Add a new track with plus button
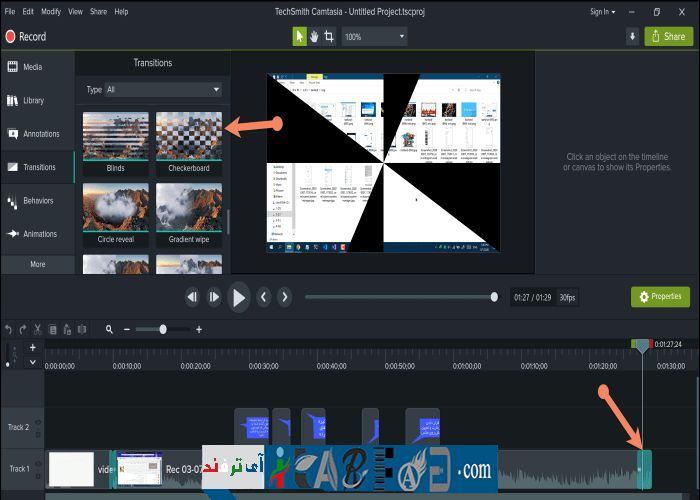The height and width of the screenshot is (500, 700). (32, 347)
